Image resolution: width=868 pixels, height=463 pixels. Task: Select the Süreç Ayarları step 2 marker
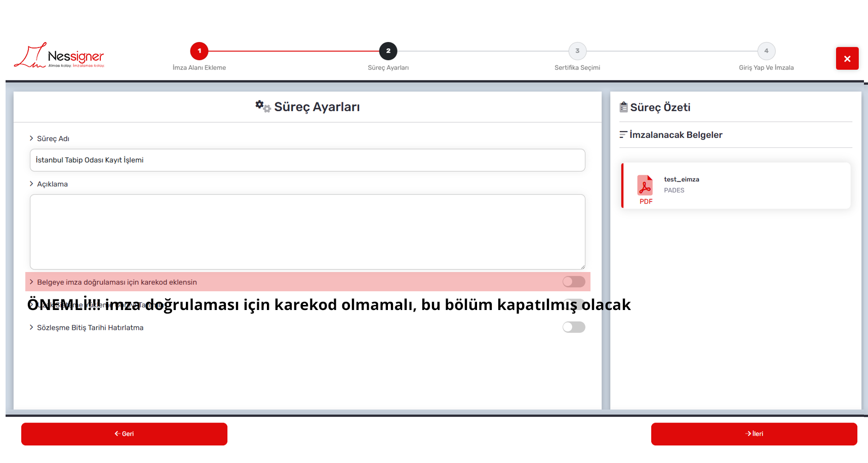pyautogui.click(x=388, y=51)
